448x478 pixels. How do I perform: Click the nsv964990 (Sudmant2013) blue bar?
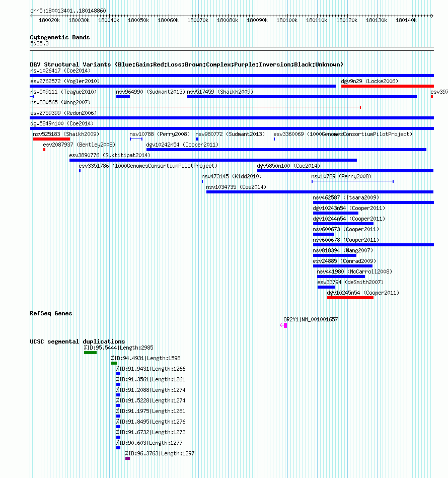pyautogui.click(x=123, y=97)
